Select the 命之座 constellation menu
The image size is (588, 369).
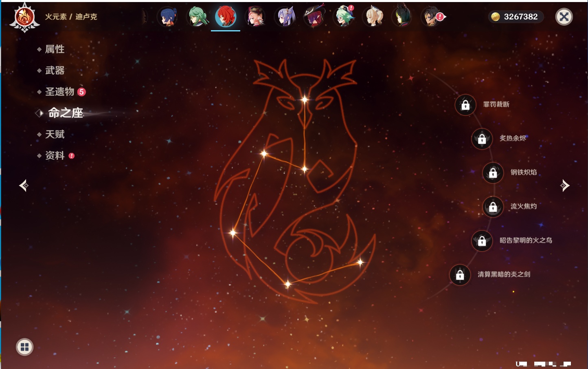(65, 113)
